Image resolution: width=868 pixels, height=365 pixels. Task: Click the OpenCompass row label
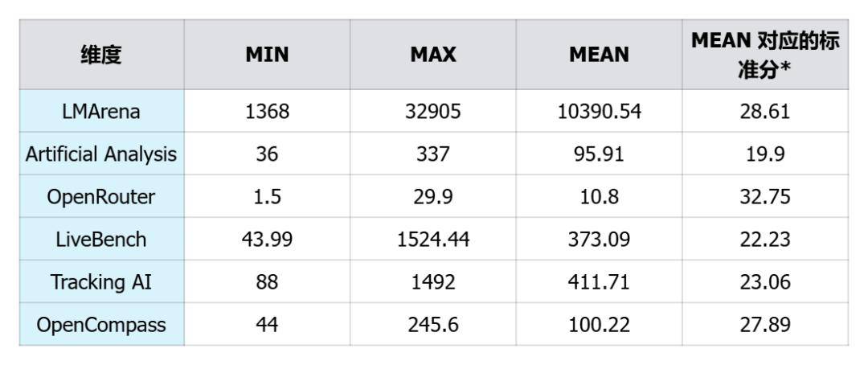pos(101,325)
